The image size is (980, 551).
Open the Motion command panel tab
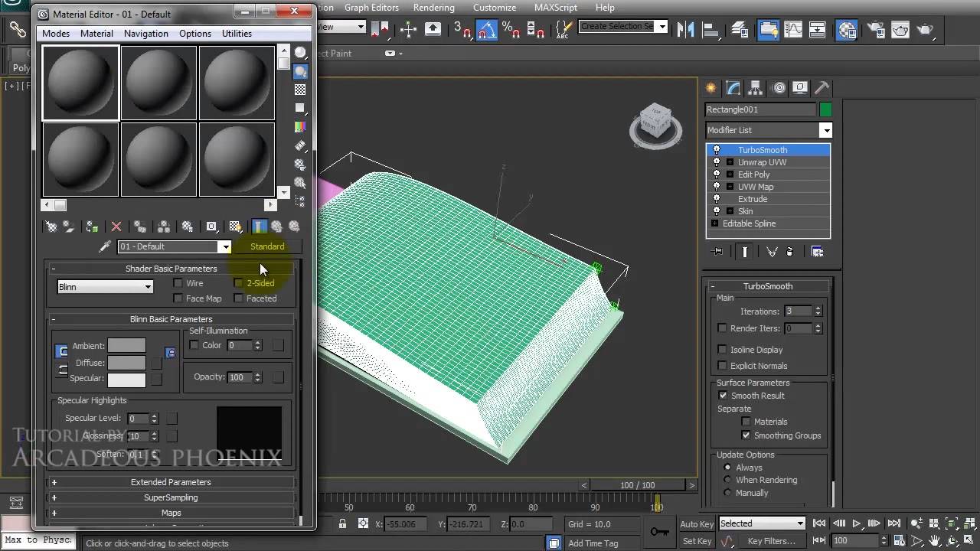(779, 88)
